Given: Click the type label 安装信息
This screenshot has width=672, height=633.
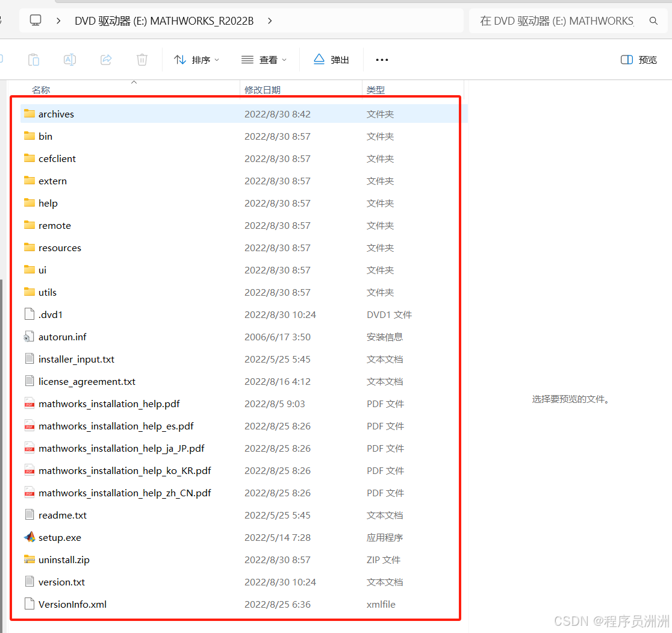Looking at the screenshot, I should [384, 337].
